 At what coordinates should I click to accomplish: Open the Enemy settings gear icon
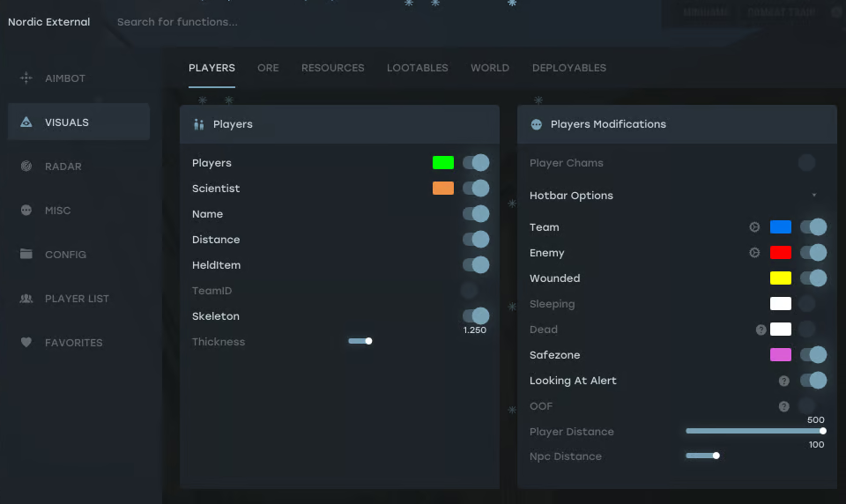[x=754, y=253]
